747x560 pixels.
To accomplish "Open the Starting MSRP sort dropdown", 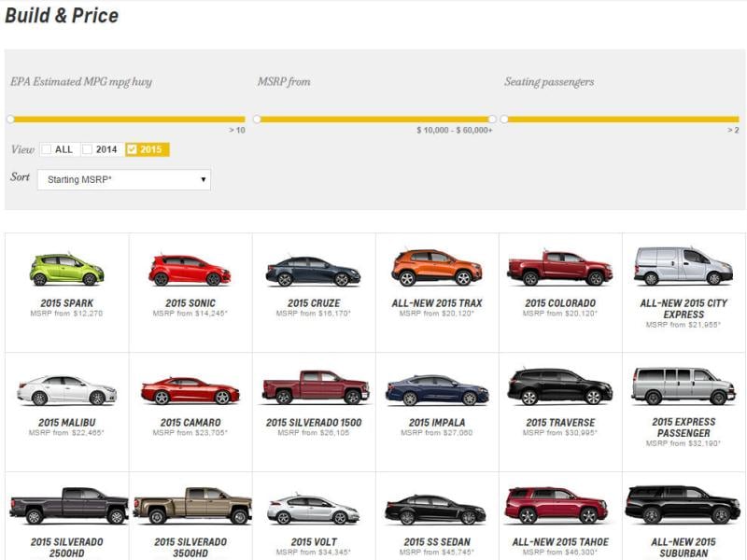I will 124,179.
